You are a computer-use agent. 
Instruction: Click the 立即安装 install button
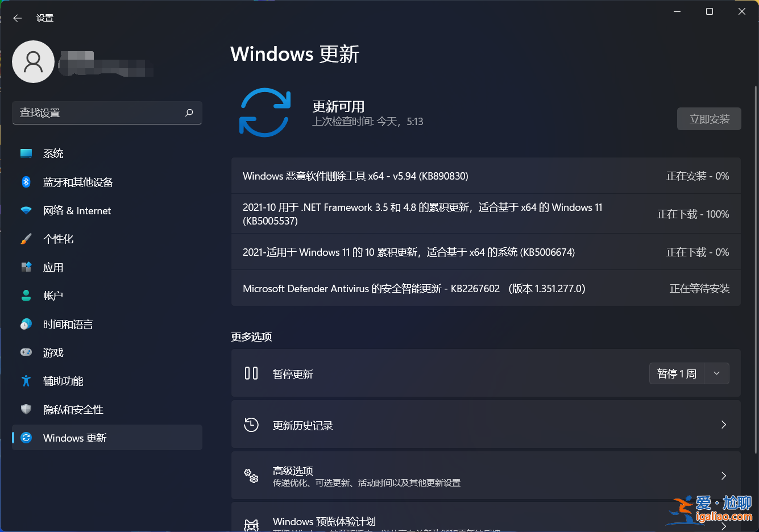pos(709,119)
